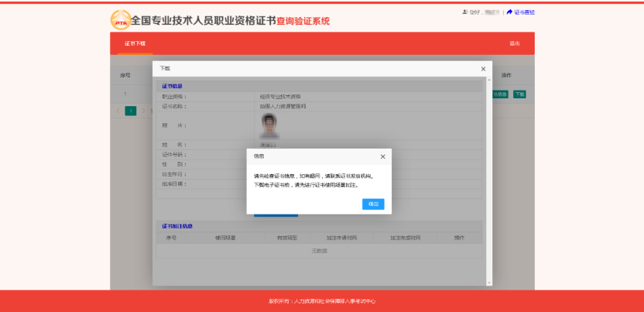Screen dimensions: 644x312
Task: Click the 无数据 empty table message
Action: tap(319, 251)
